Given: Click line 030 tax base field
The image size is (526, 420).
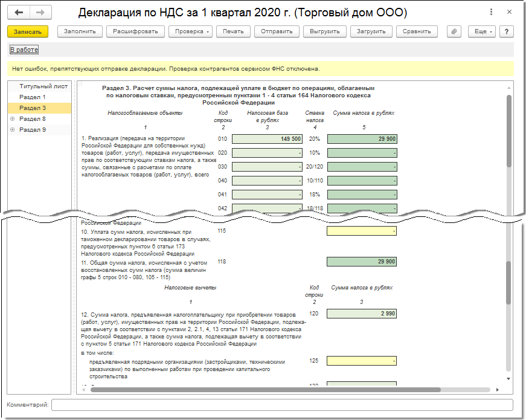Looking at the screenshot, I should click(x=267, y=167).
